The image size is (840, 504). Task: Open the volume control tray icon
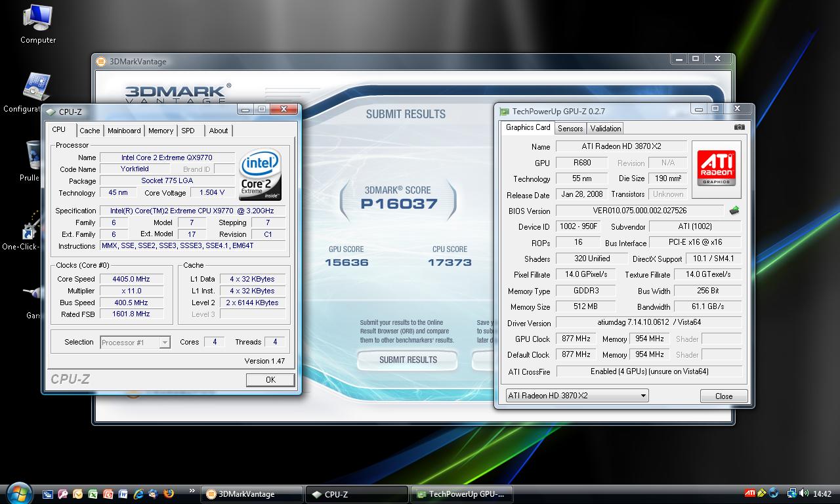point(804,493)
